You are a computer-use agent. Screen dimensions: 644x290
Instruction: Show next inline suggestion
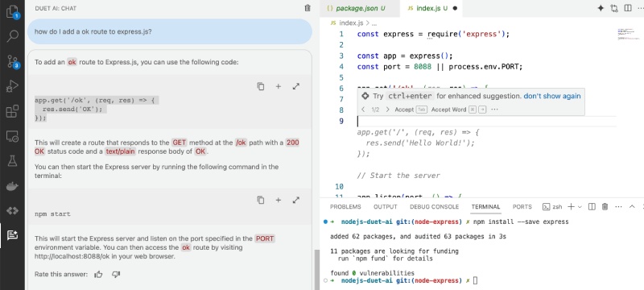click(387, 110)
